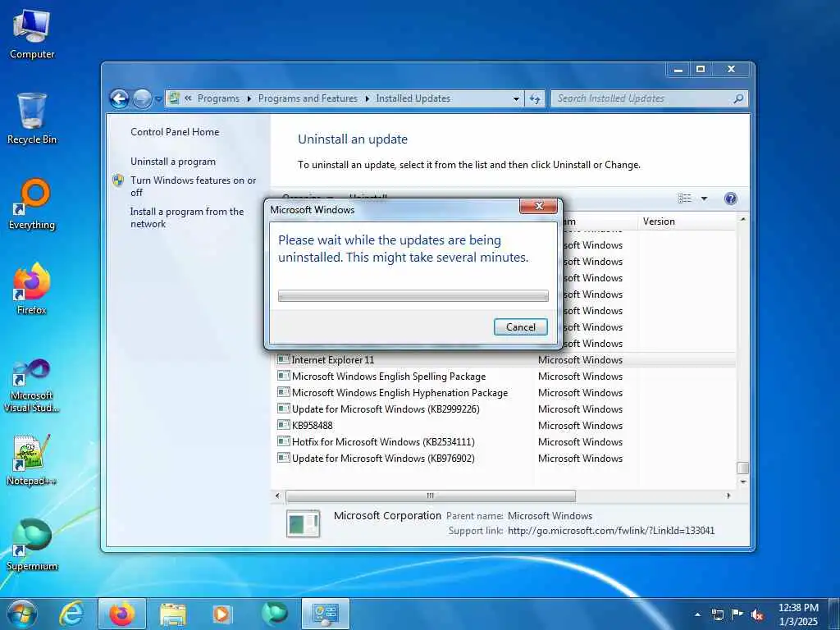Open Notepad++ desktop shortcut

point(32,459)
